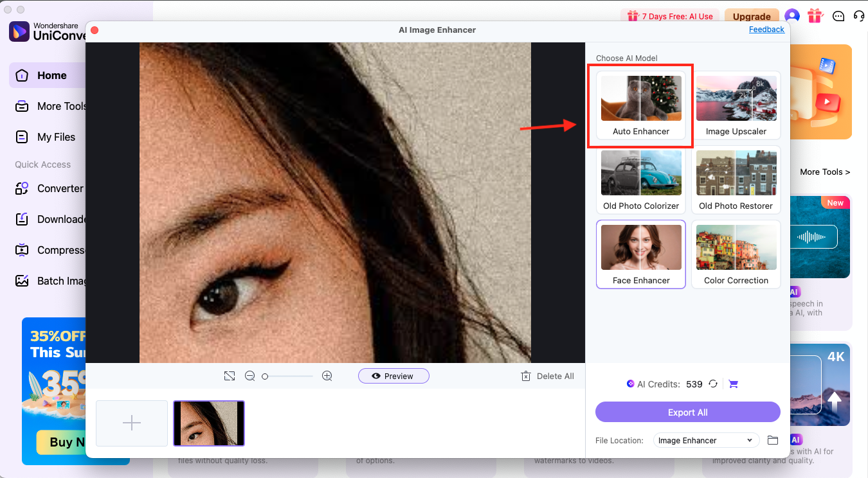Click the 35% OFF promo banner
Image resolution: width=868 pixels, height=478 pixels.
(x=55, y=391)
